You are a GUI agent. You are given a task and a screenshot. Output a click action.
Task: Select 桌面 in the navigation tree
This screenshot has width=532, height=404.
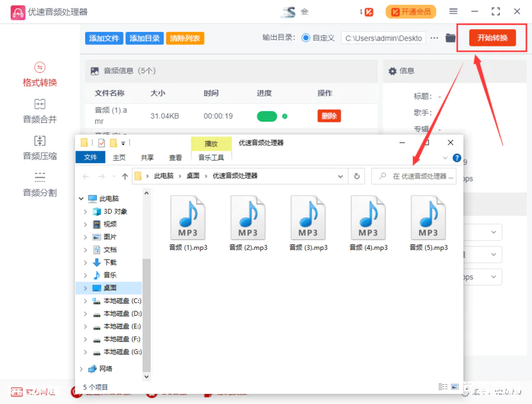pos(109,288)
